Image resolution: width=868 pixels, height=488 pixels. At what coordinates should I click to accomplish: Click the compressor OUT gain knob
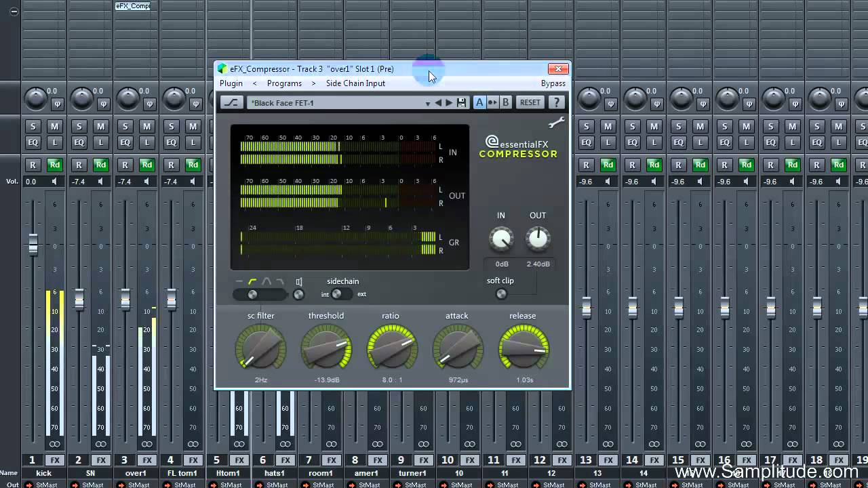[538, 239]
